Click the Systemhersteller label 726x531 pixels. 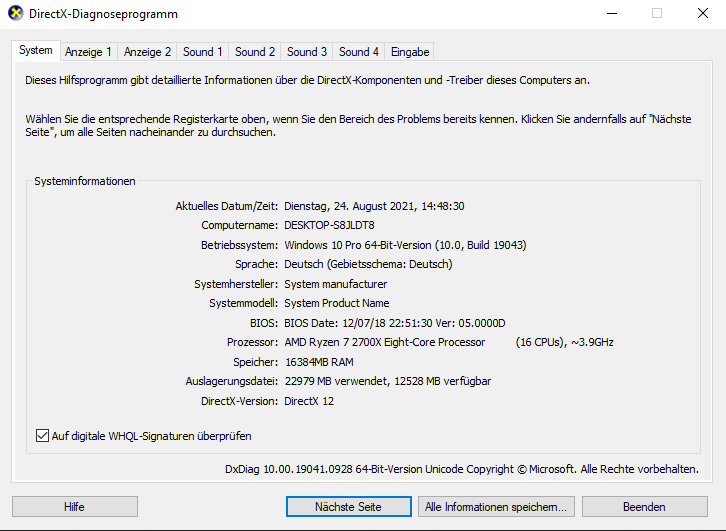[x=236, y=284]
